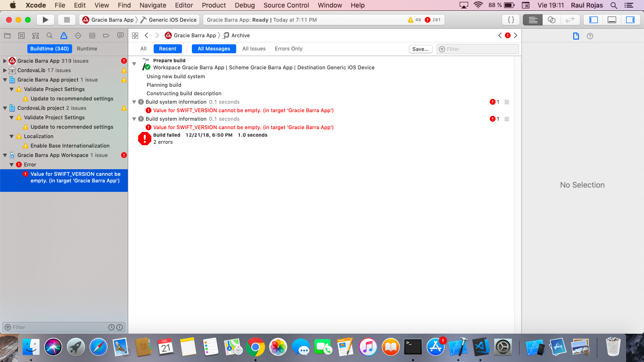
Task: Expand the Gracie Barra App 319 issues group
Action: pyautogui.click(x=5, y=61)
